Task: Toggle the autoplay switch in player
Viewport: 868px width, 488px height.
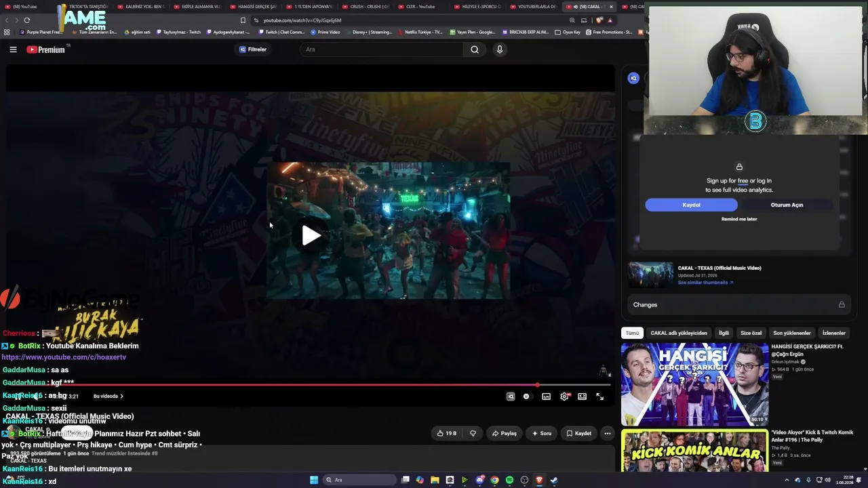Action: tap(527, 396)
